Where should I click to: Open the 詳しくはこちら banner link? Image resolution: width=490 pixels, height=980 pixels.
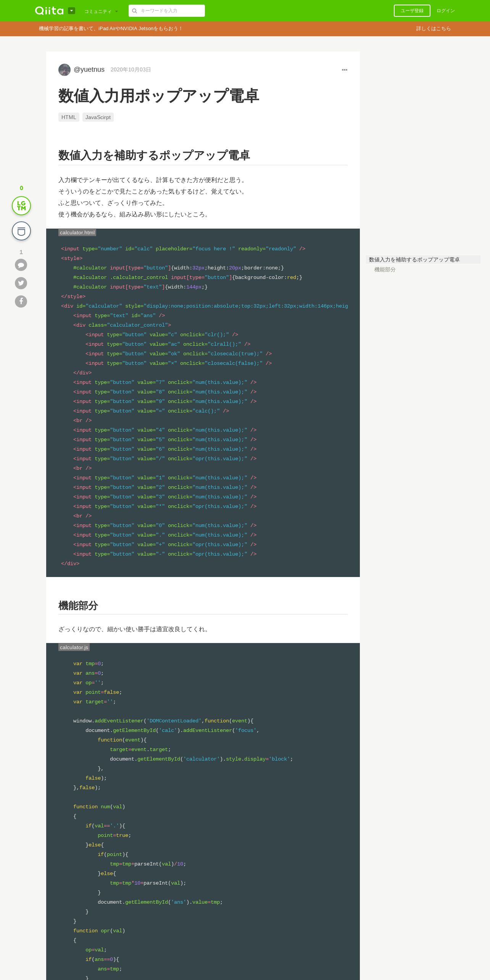point(433,29)
